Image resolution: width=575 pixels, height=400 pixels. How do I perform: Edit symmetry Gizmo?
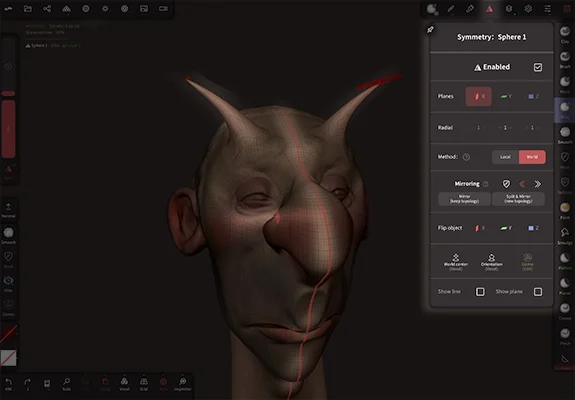527,262
